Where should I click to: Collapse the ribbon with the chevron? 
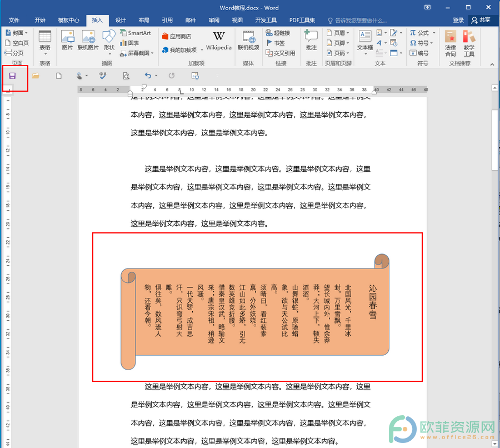point(492,64)
